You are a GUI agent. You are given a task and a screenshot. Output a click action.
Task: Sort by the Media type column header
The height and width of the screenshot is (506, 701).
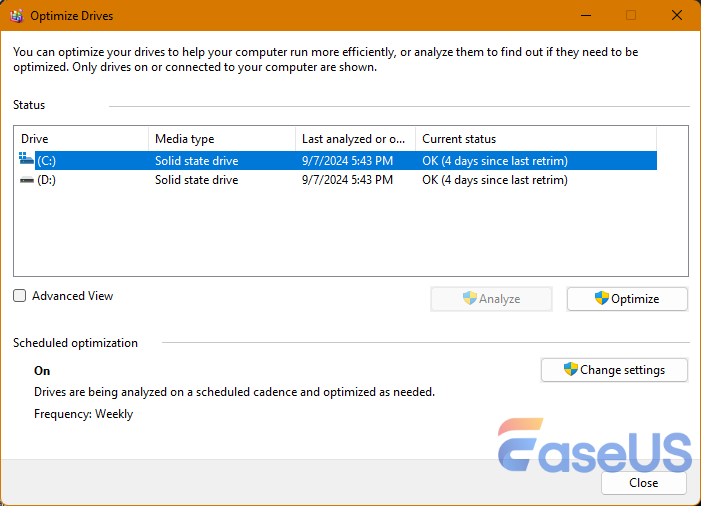tap(220, 139)
